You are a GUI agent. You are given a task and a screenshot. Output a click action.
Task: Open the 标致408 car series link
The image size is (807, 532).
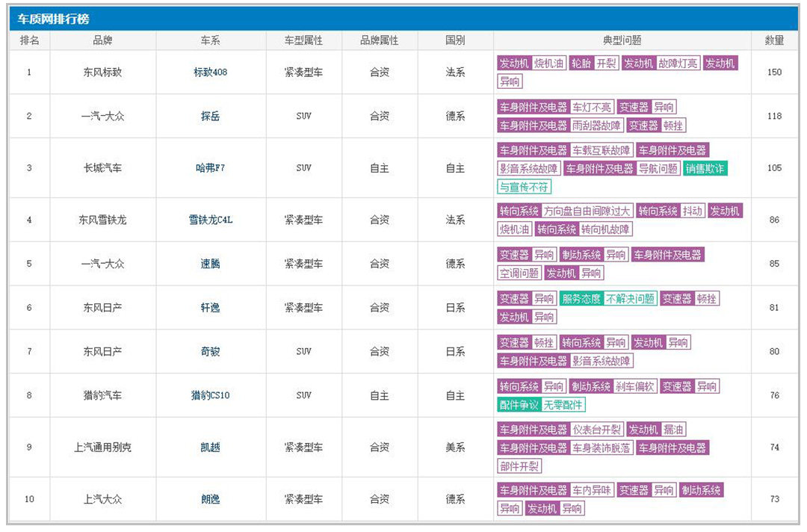tap(211, 72)
